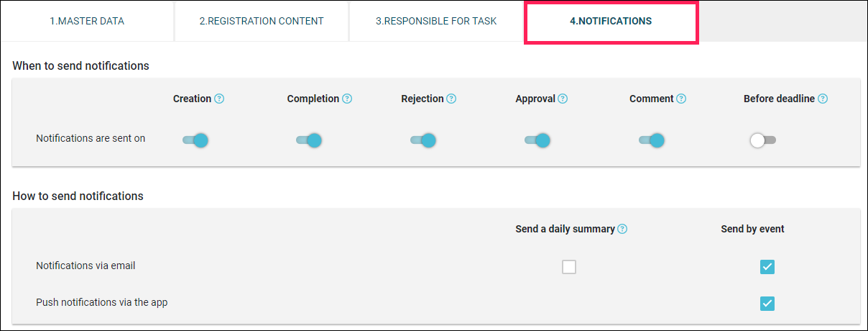Show the help info for Approval
Screen dimensions: 868x331
tap(563, 99)
